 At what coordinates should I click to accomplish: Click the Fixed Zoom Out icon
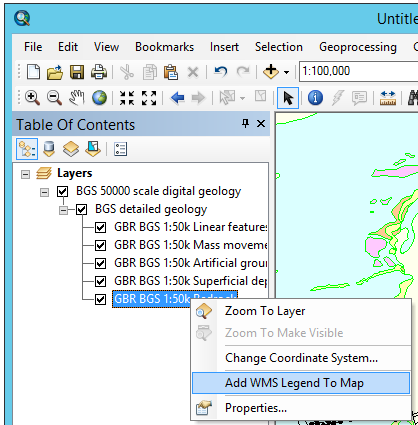pos(149,98)
